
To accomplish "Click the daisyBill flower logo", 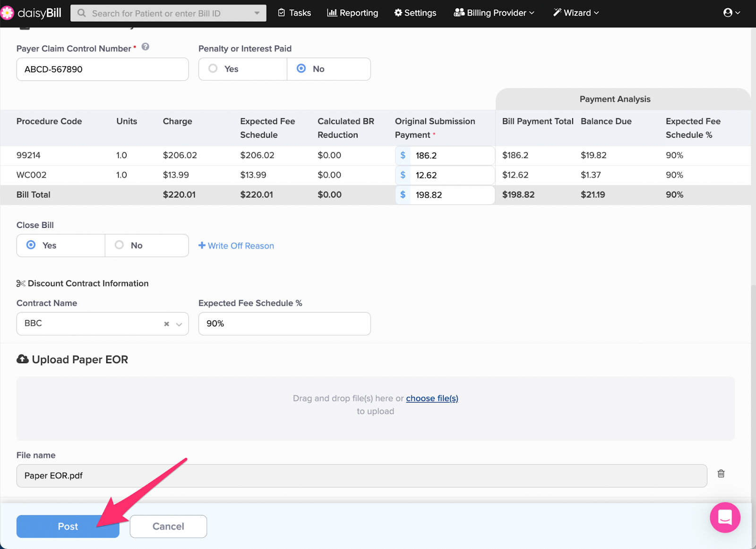I will (x=7, y=13).
